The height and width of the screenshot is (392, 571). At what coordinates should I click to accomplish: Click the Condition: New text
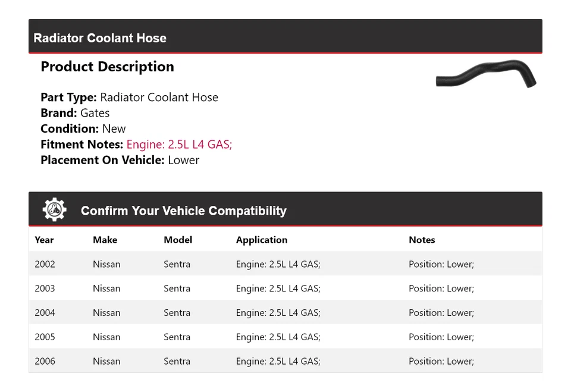coord(83,128)
